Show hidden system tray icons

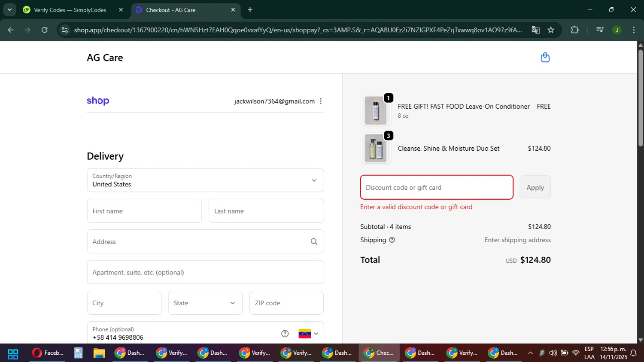click(x=531, y=353)
